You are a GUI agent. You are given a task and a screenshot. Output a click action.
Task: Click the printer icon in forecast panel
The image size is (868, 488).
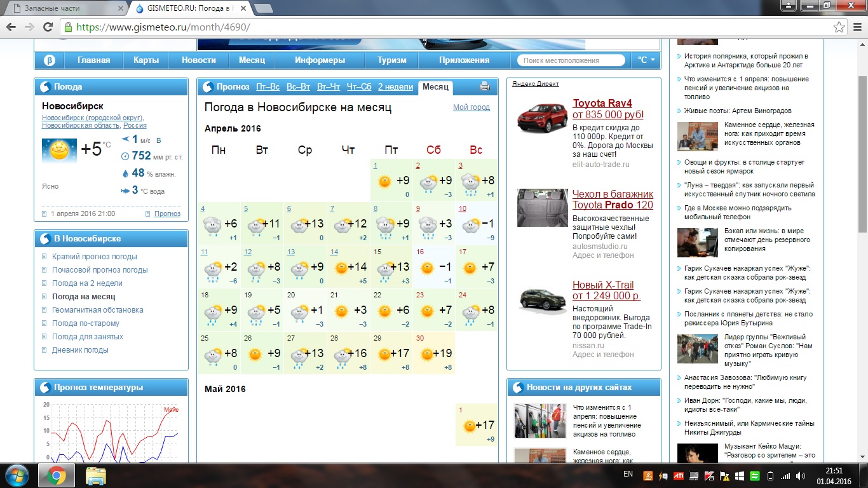pyautogui.click(x=485, y=87)
